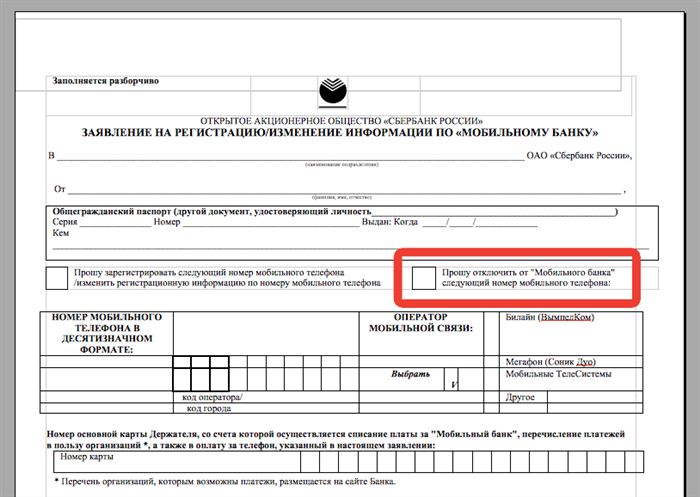700x497 pixels.
Task: Click the last card number digit box
Action: [x=634, y=462]
